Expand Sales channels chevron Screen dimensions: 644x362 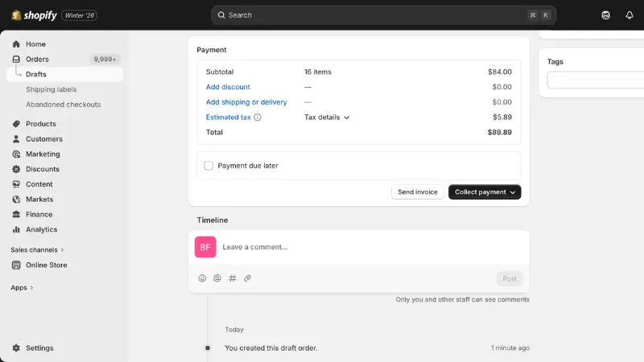click(63, 250)
